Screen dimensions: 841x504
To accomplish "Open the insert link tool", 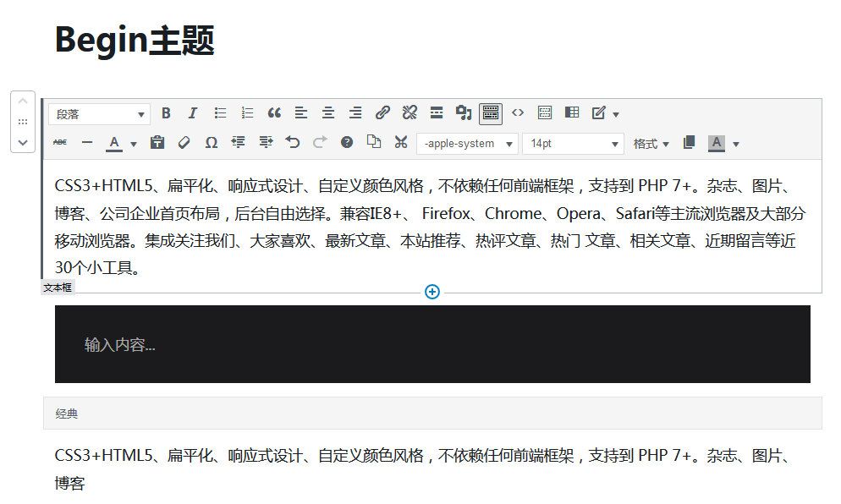I will [382, 112].
